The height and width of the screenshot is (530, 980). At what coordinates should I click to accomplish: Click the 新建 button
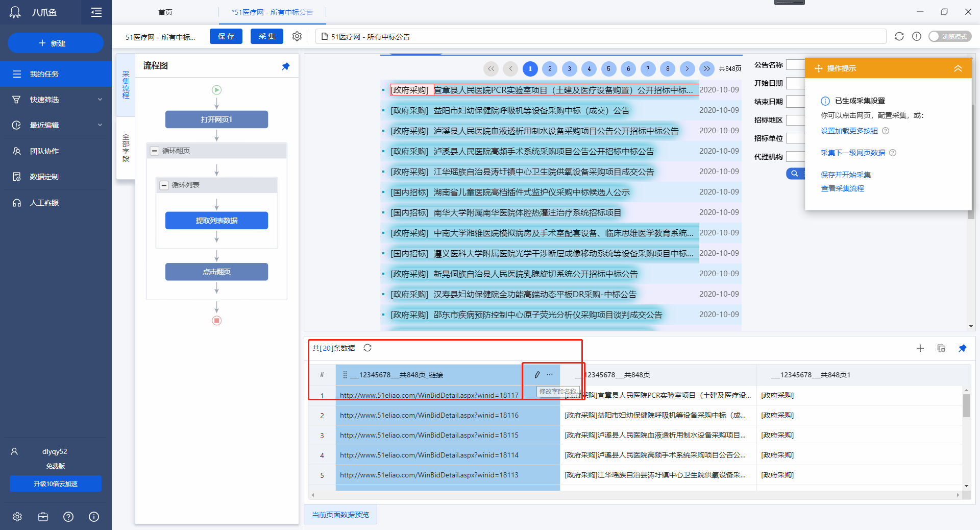click(x=56, y=43)
